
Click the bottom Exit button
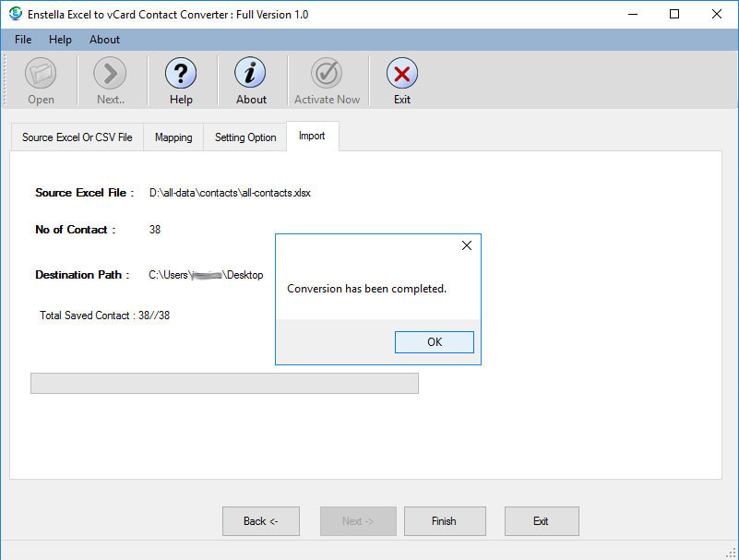point(541,521)
